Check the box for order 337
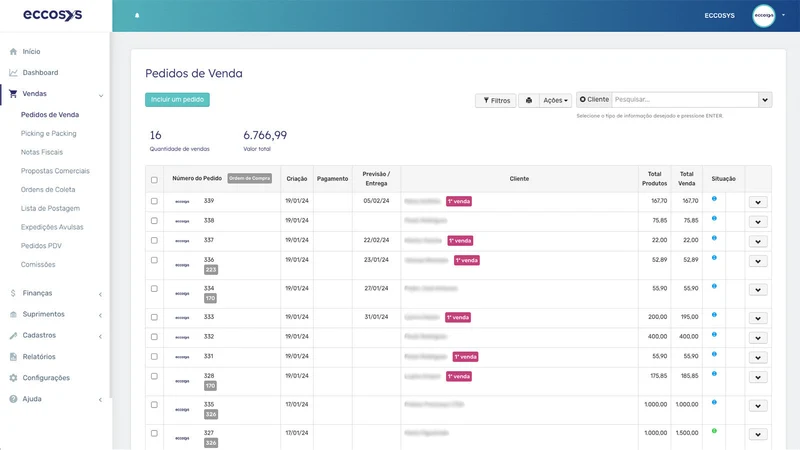Screen dimensions: 800x450 coord(154,240)
